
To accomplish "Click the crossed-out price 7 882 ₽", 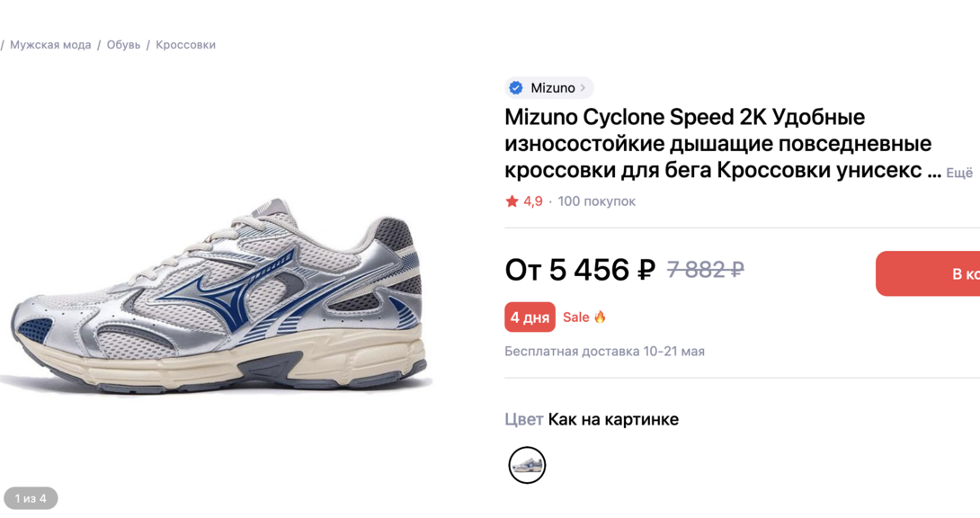I will click(705, 269).
